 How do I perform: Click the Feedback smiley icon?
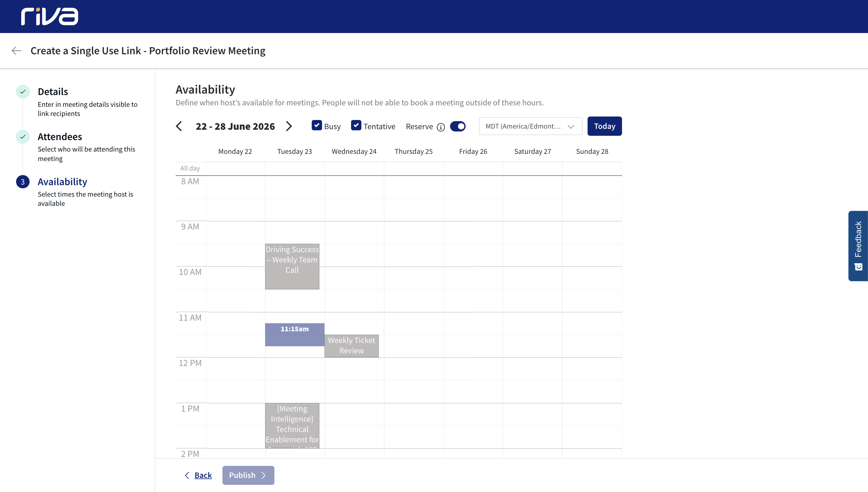pos(858,267)
